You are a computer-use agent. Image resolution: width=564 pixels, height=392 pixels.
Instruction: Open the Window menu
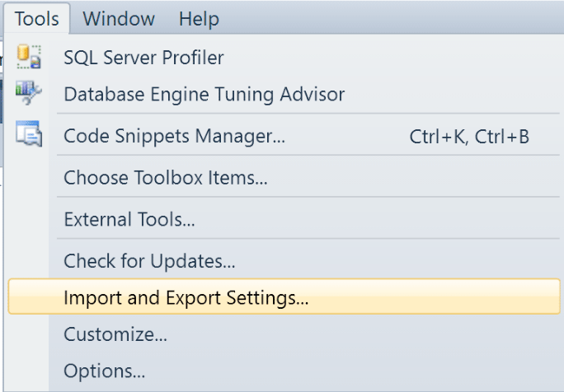pos(119,19)
